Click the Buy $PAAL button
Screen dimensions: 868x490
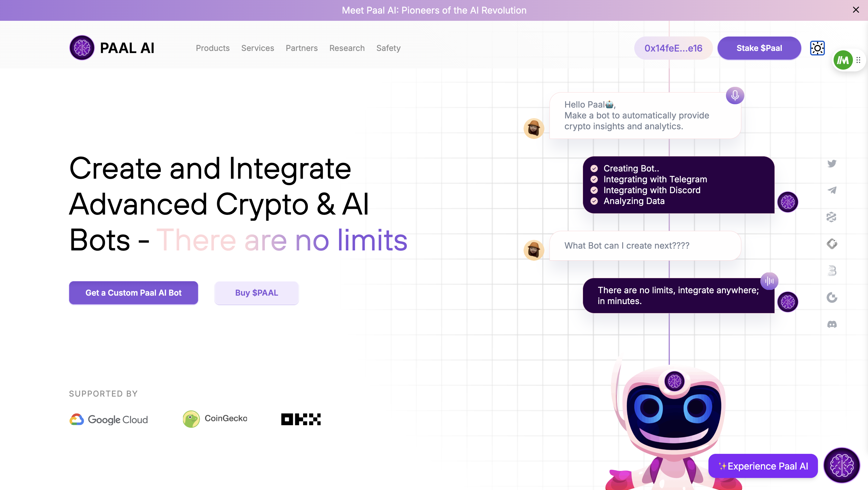[256, 293]
